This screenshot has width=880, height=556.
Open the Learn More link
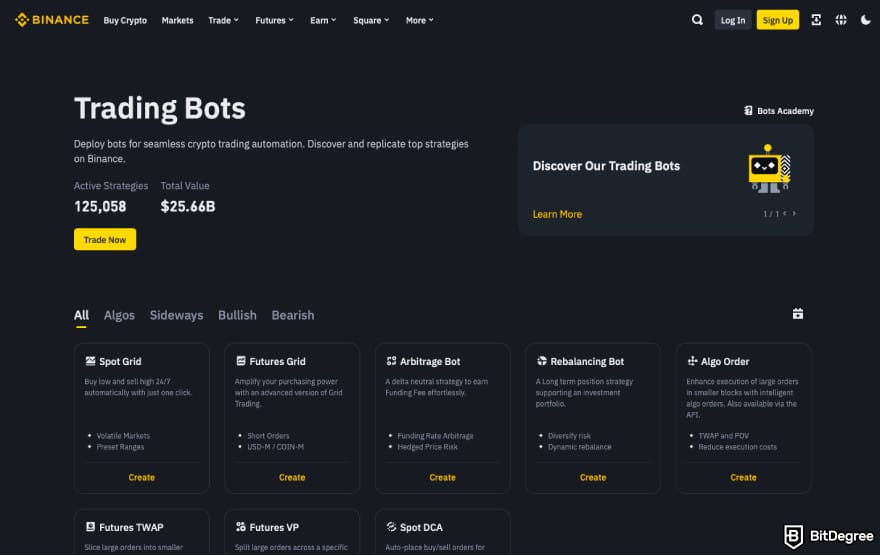(557, 214)
